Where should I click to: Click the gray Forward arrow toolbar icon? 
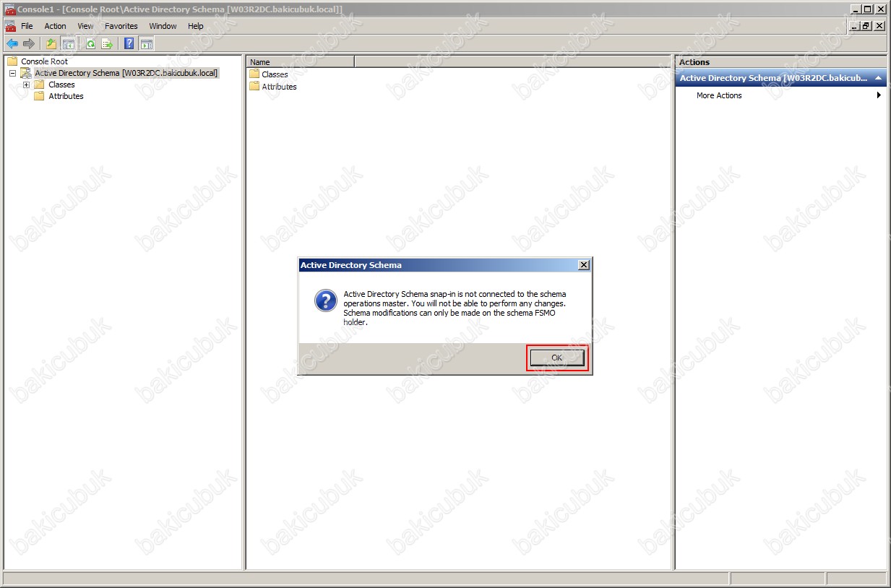tap(29, 44)
